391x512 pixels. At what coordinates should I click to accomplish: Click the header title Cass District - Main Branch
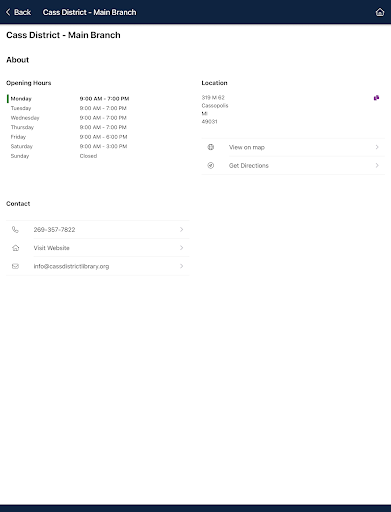pos(89,12)
